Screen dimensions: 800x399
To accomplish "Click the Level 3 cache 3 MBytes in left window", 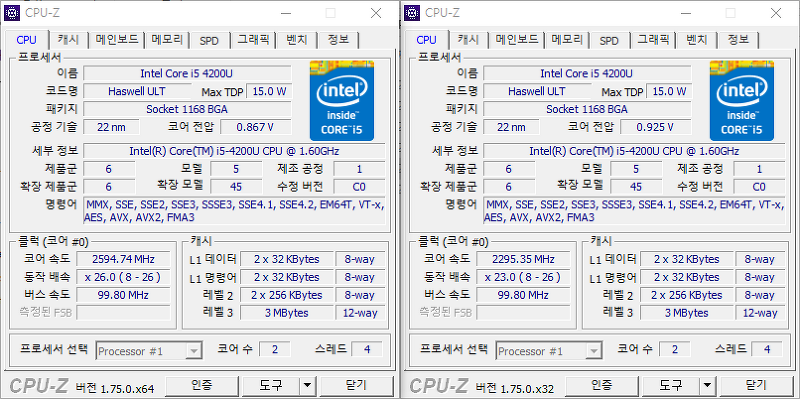I will [x=287, y=313].
